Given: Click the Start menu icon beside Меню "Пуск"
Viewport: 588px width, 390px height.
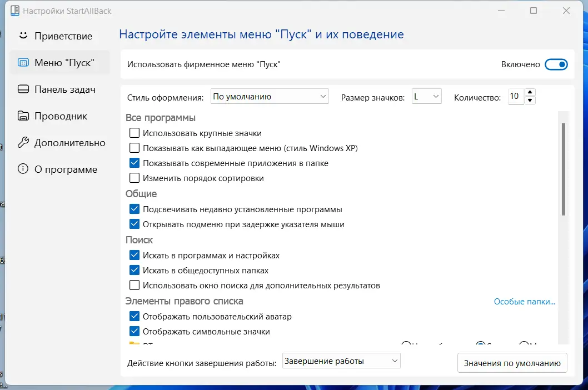Looking at the screenshot, I should 23,63.
